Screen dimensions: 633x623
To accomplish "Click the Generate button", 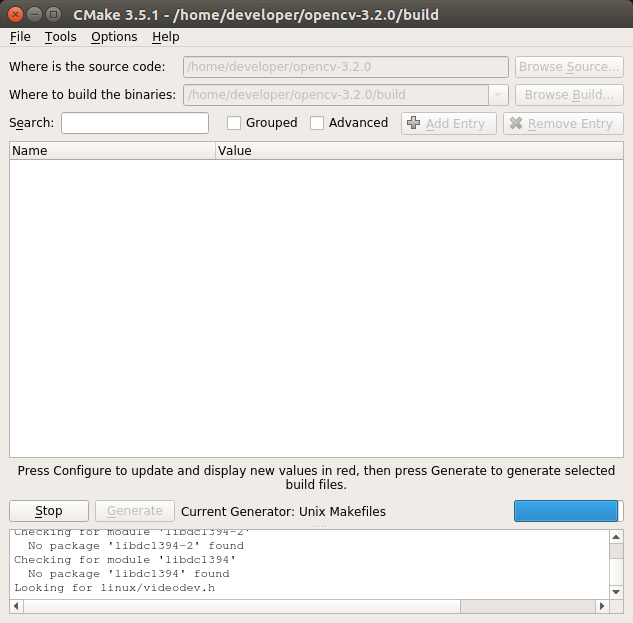I will pos(135,511).
